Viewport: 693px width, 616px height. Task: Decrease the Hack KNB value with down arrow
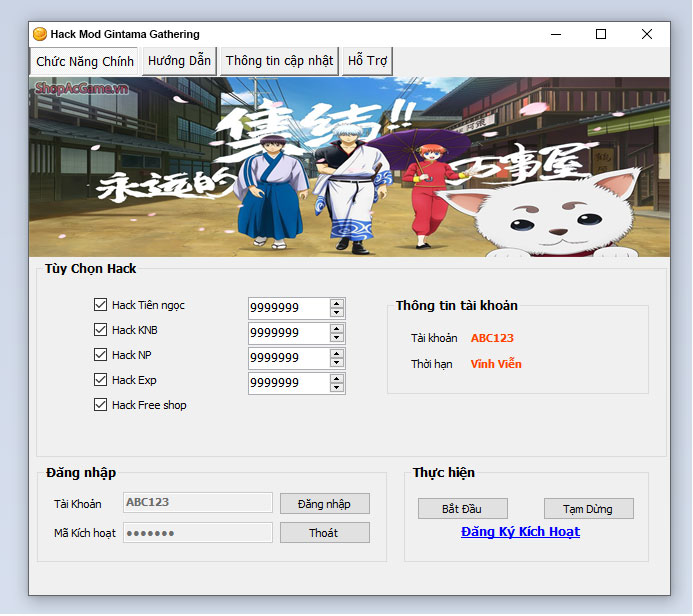click(x=337, y=338)
